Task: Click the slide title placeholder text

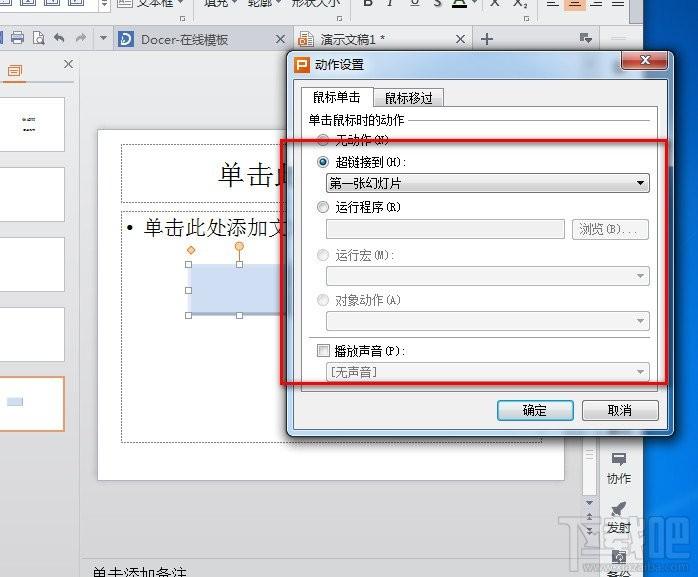Action: click(x=251, y=175)
